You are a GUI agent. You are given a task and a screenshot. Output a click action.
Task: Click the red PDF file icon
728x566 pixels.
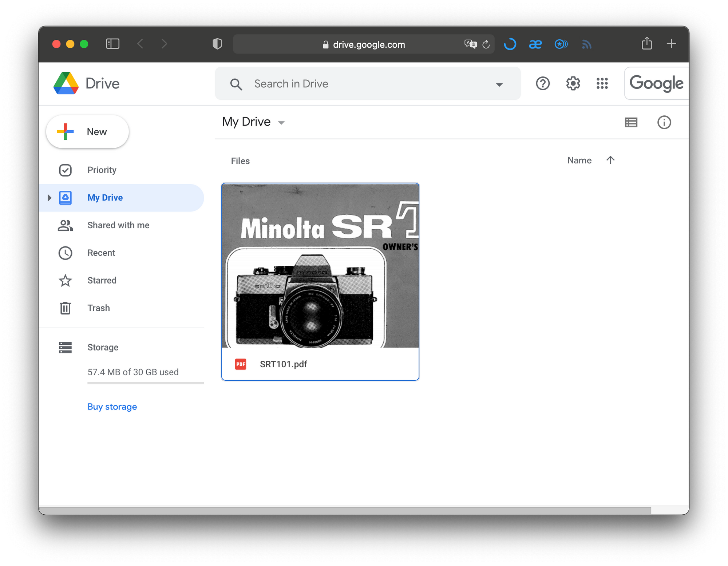point(241,364)
